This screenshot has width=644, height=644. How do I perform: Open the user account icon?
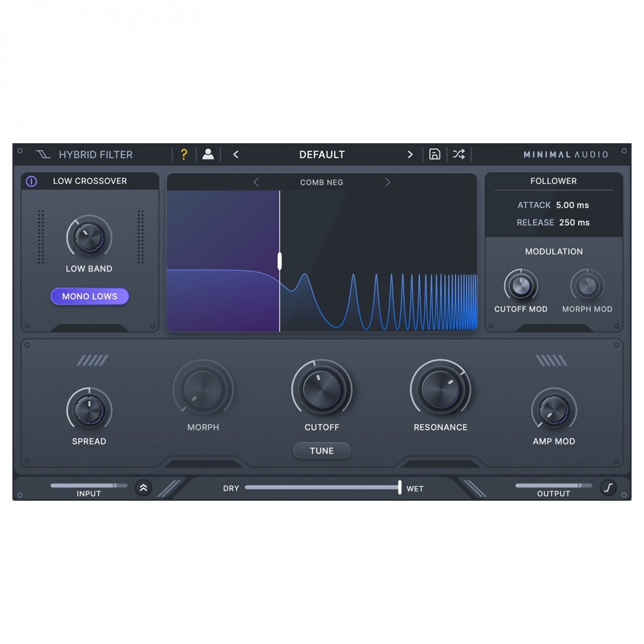[208, 155]
